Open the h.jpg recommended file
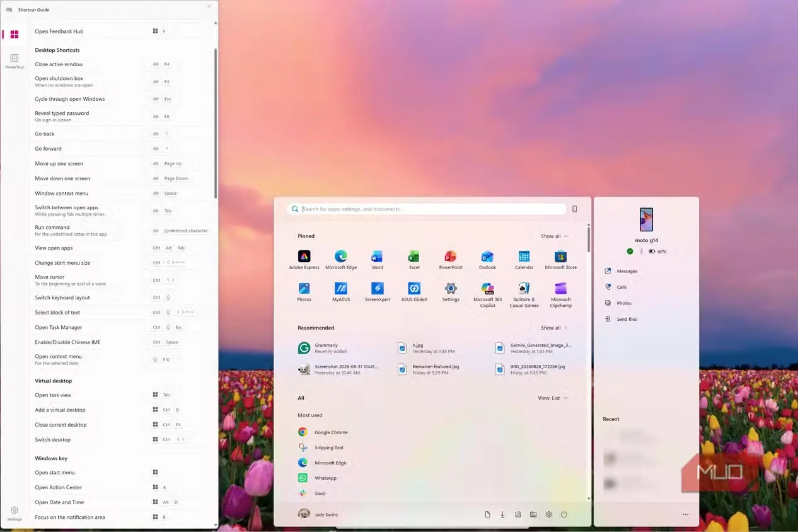The height and width of the screenshot is (532, 798). (x=427, y=348)
